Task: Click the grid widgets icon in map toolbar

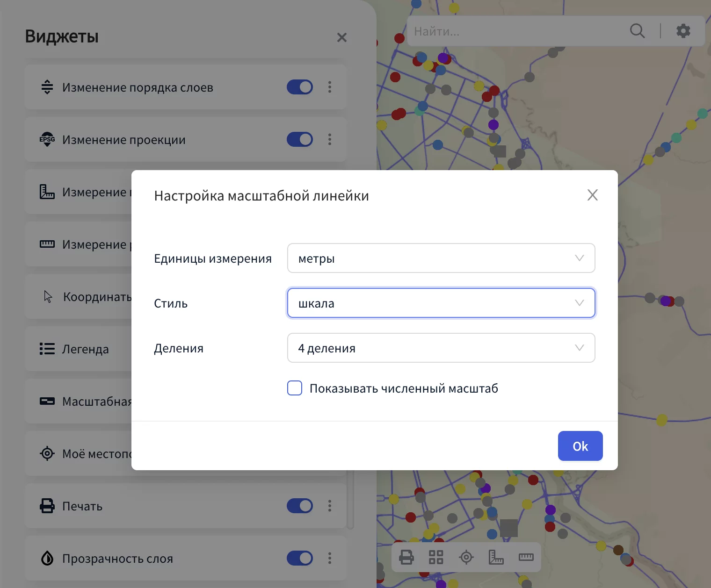Action: pos(436,557)
